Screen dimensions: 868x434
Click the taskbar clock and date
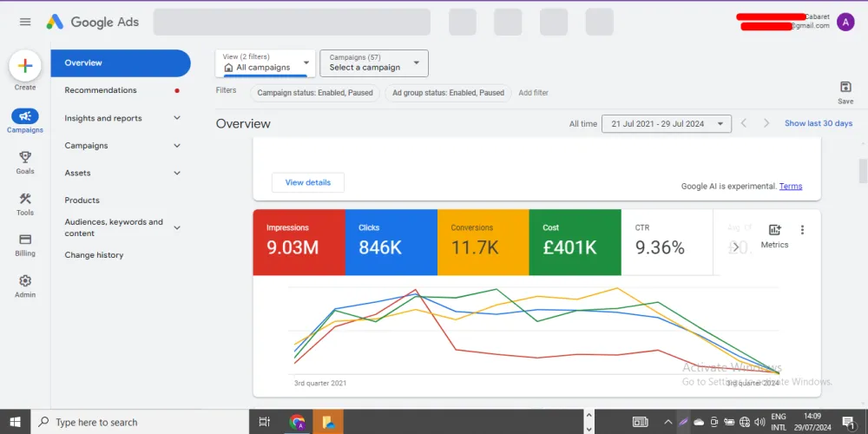tap(812, 422)
